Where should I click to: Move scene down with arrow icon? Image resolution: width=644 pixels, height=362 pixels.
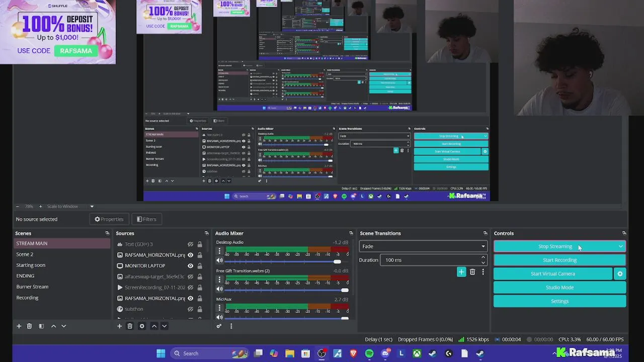(x=63, y=326)
